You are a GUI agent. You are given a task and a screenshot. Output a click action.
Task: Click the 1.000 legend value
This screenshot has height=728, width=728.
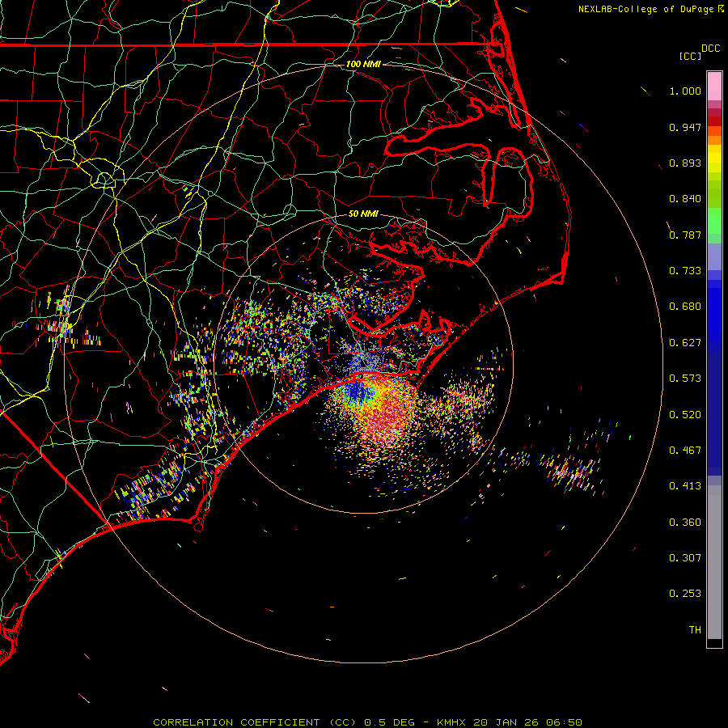coord(685,91)
